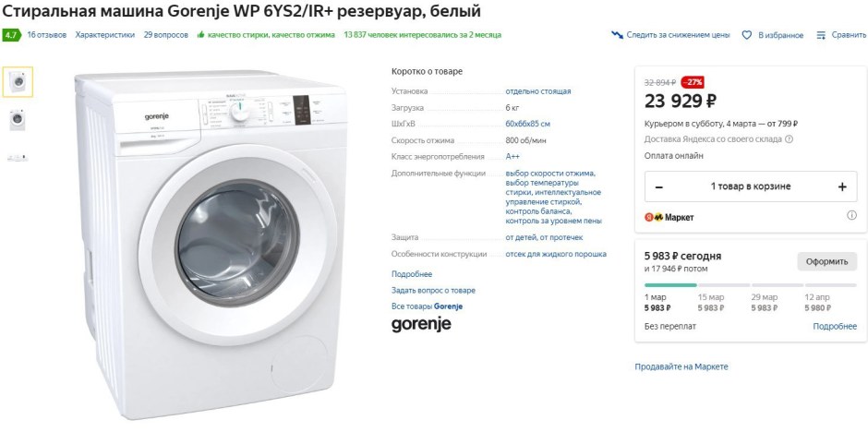Click the Задать вопрос о товаре link
868x432 pixels.
(433, 291)
